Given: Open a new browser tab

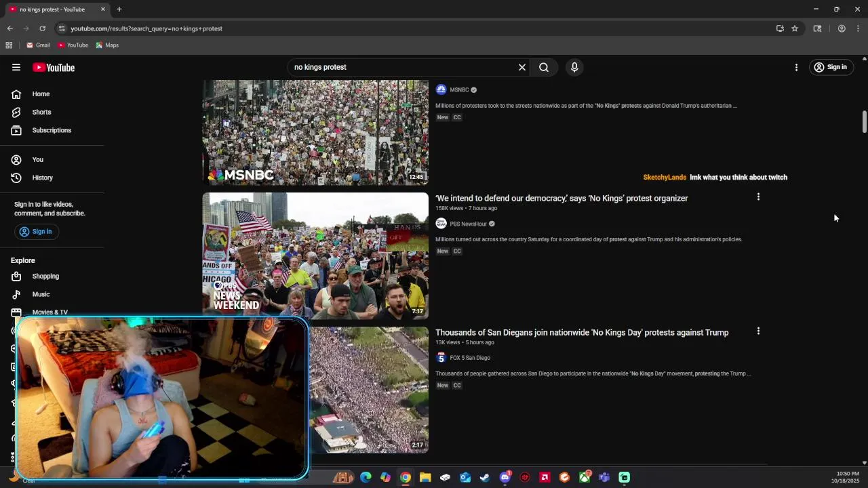Looking at the screenshot, I should (x=119, y=9).
